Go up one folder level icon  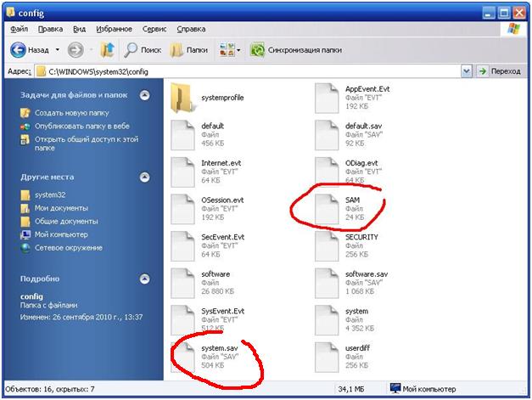108,50
